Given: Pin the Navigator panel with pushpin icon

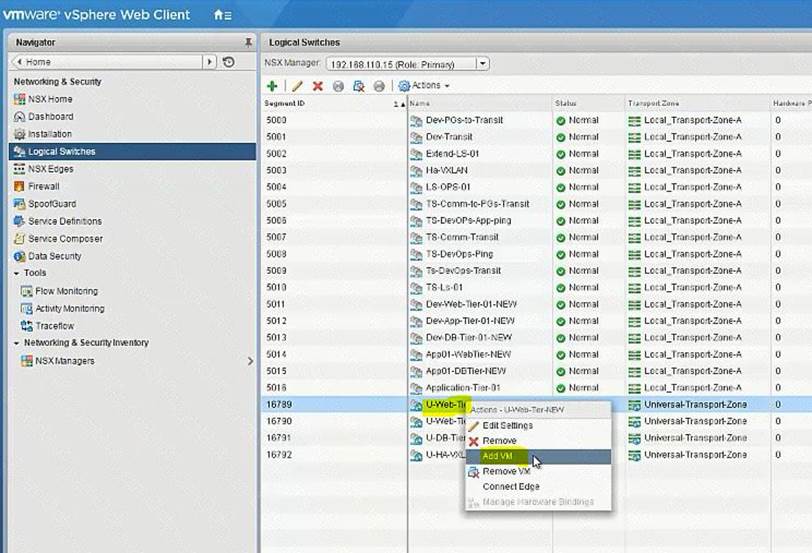Looking at the screenshot, I should pyautogui.click(x=248, y=42).
